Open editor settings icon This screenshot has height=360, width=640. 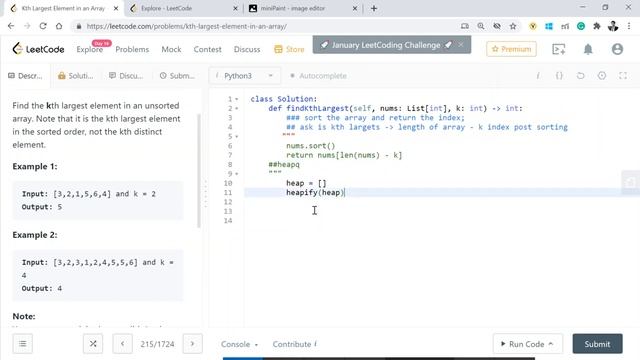[602, 76]
